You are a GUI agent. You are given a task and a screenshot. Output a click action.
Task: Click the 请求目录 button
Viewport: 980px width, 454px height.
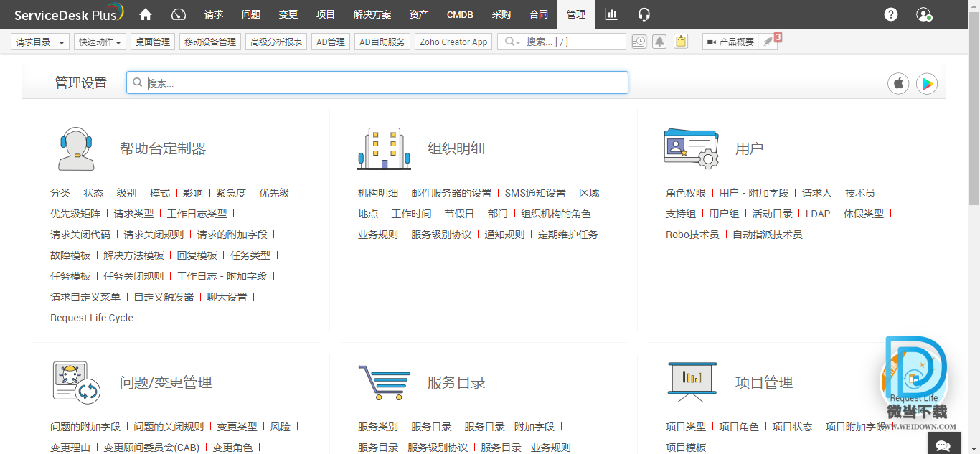click(34, 42)
